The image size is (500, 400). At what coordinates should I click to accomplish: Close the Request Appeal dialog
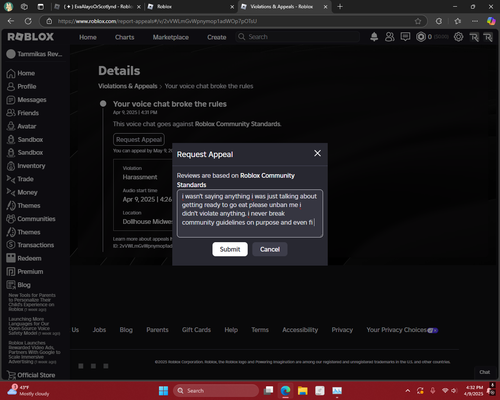tap(317, 153)
